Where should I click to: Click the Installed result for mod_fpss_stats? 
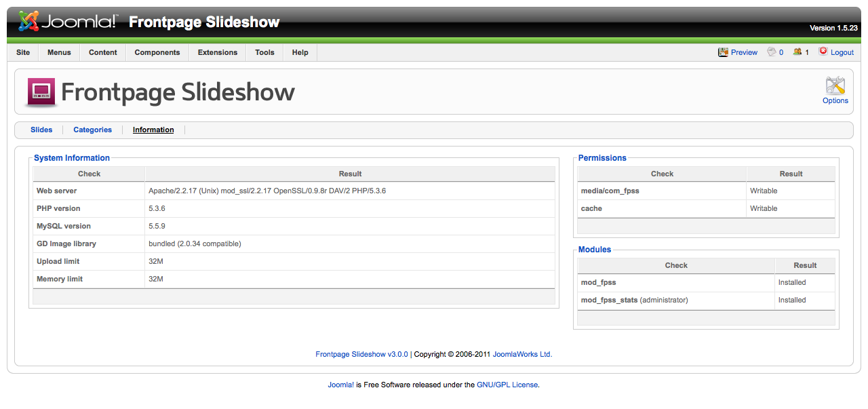792,300
